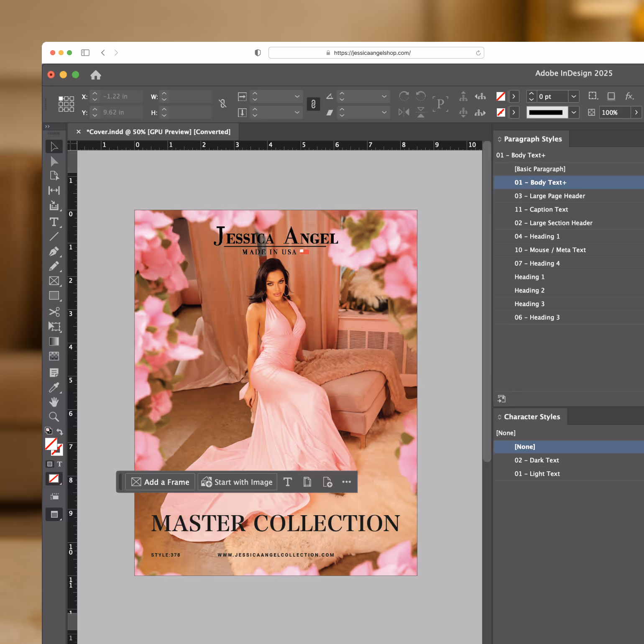Select the Eyedropper tool
644x644 pixels.
[x=54, y=388]
